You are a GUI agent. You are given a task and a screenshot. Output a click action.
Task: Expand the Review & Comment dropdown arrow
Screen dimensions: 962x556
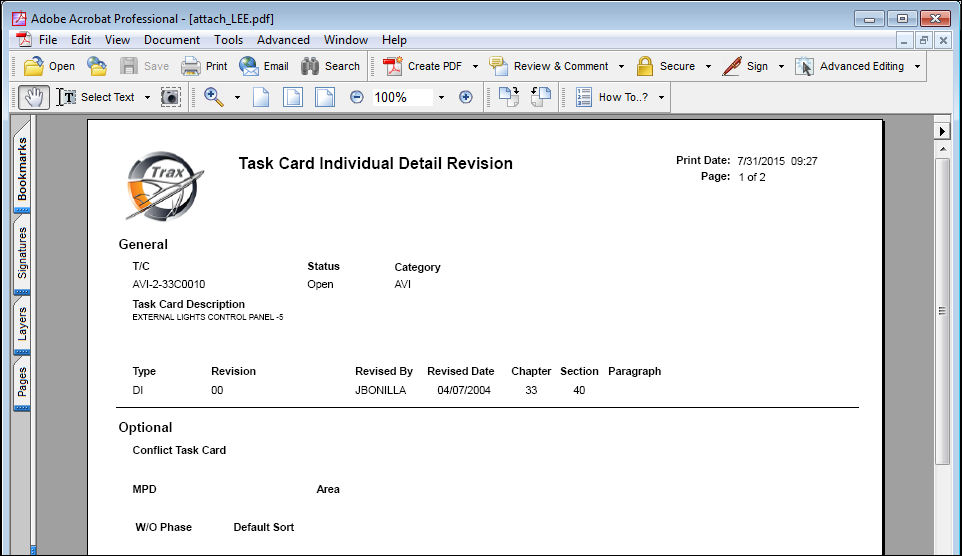pyautogui.click(x=621, y=66)
